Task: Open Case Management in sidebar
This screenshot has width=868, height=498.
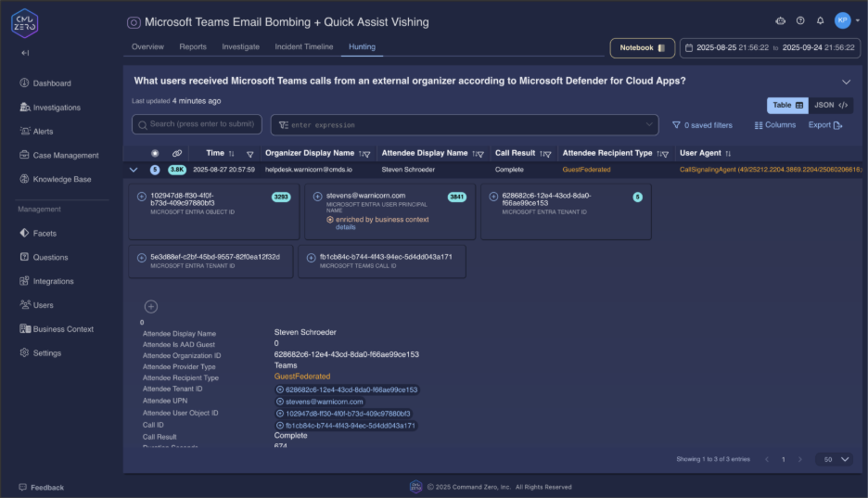Action: (x=59, y=156)
